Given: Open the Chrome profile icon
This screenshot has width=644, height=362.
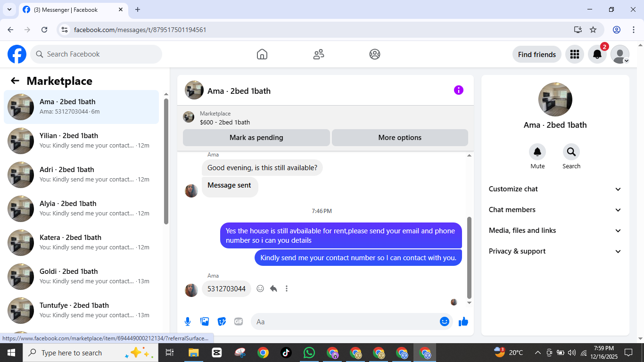Looking at the screenshot, I should pos(617,30).
